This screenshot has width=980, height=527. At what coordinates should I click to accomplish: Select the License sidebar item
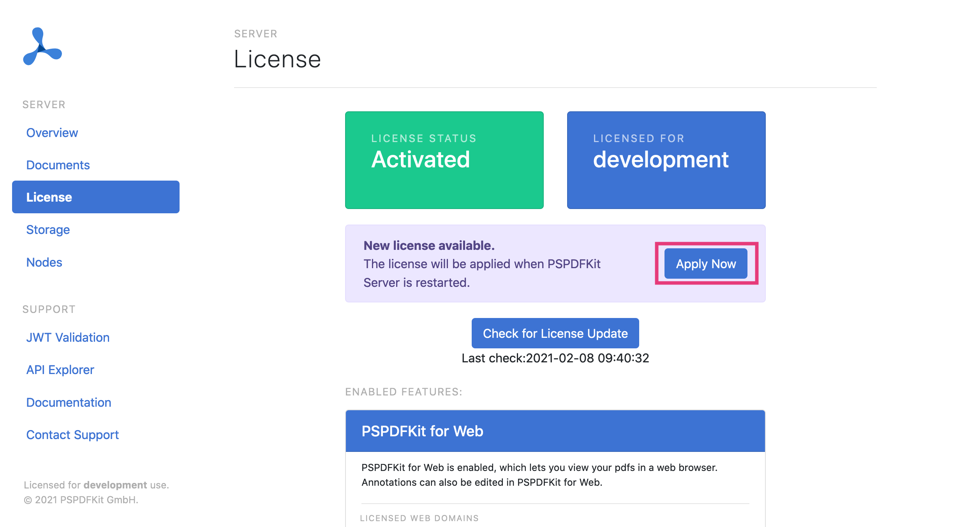click(96, 197)
